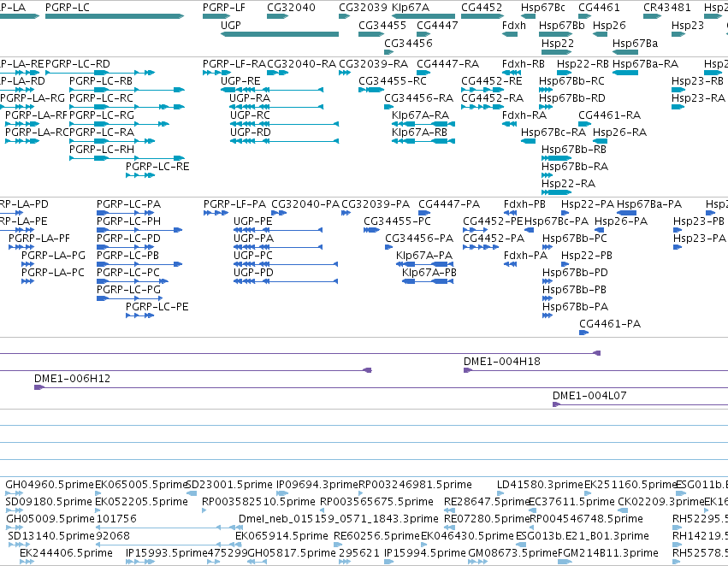Click protein UGP-PD label

coord(253,273)
